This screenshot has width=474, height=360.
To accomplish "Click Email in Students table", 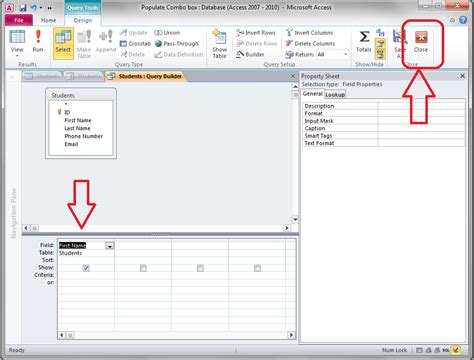I will pyautogui.click(x=71, y=144).
